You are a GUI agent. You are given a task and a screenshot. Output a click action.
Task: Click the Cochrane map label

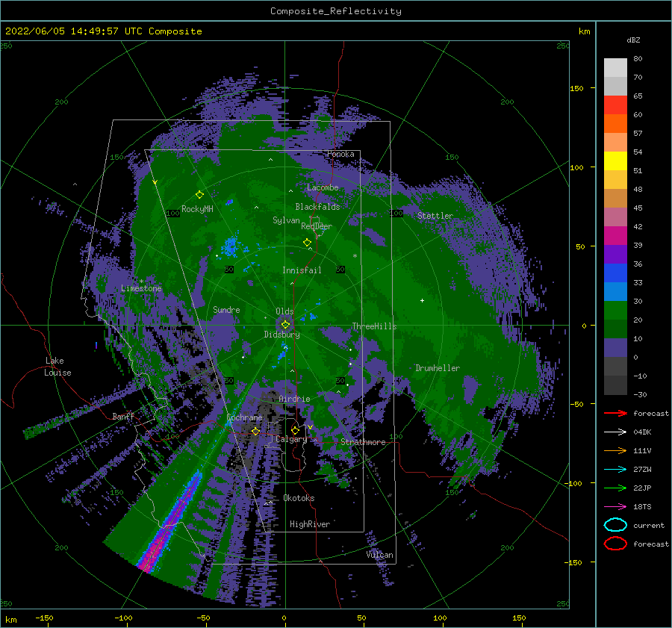pos(244,417)
